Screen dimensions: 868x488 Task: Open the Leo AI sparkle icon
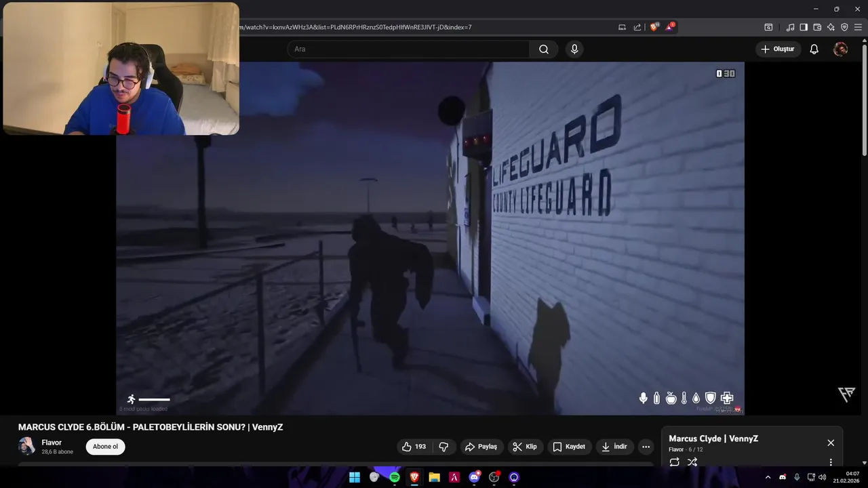tap(831, 27)
